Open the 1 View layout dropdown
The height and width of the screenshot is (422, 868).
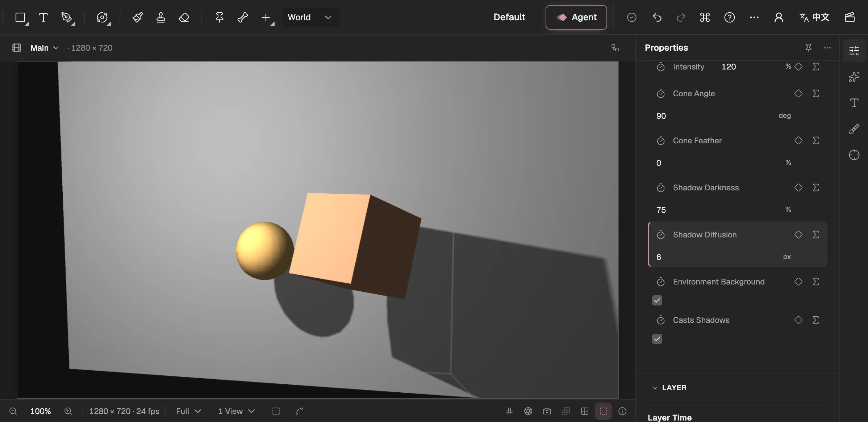tap(237, 411)
